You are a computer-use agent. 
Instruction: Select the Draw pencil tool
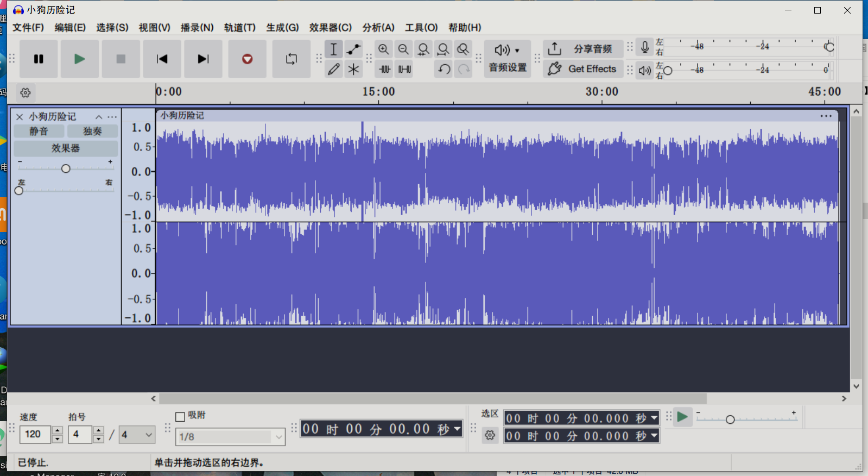coord(334,69)
